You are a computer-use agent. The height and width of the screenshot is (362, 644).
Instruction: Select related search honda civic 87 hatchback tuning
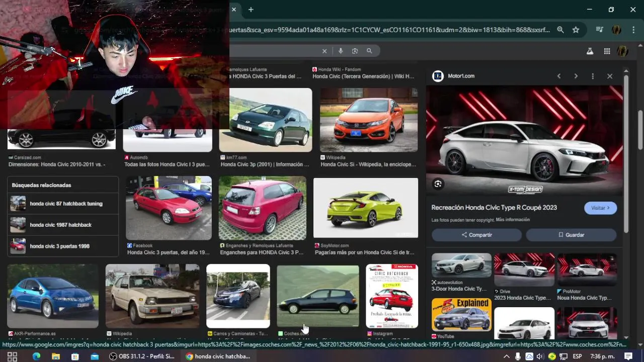pyautogui.click(x=63, y=204)
